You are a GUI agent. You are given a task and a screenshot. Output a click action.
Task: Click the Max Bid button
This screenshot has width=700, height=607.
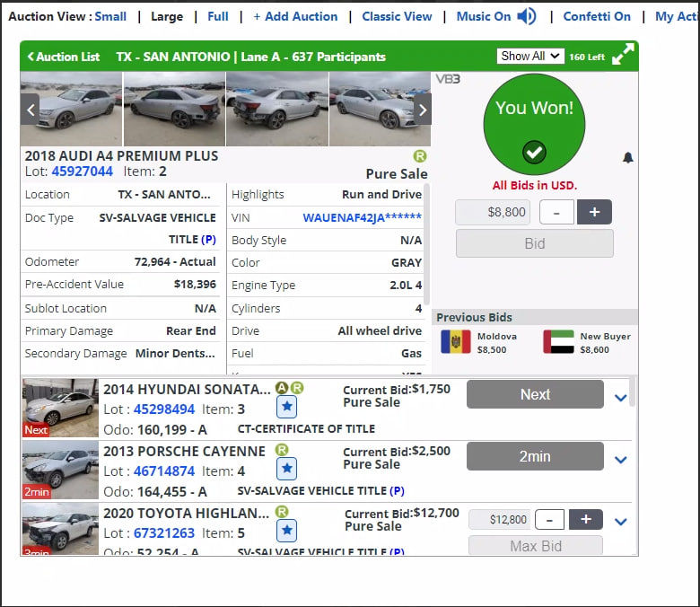[x=535, y=545]
